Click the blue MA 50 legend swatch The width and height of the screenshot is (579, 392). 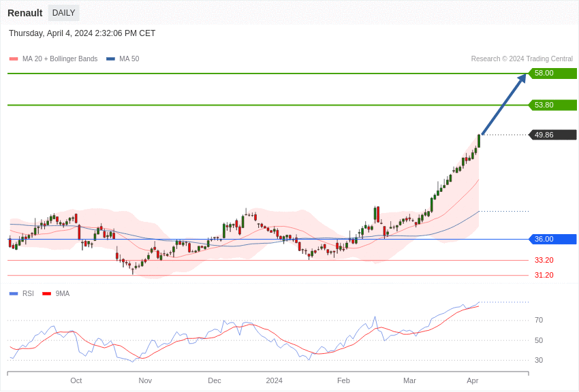coord(110,59)
